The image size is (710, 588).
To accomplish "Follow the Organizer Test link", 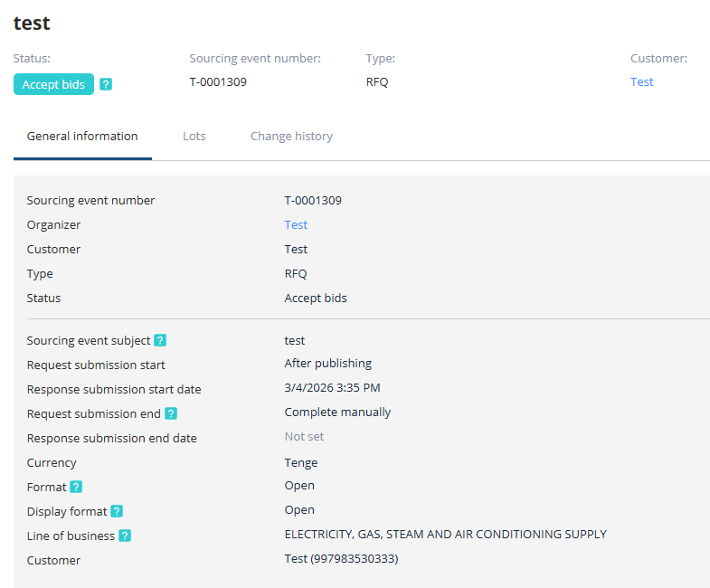I will pyautogui.click(x=296, y=225).
